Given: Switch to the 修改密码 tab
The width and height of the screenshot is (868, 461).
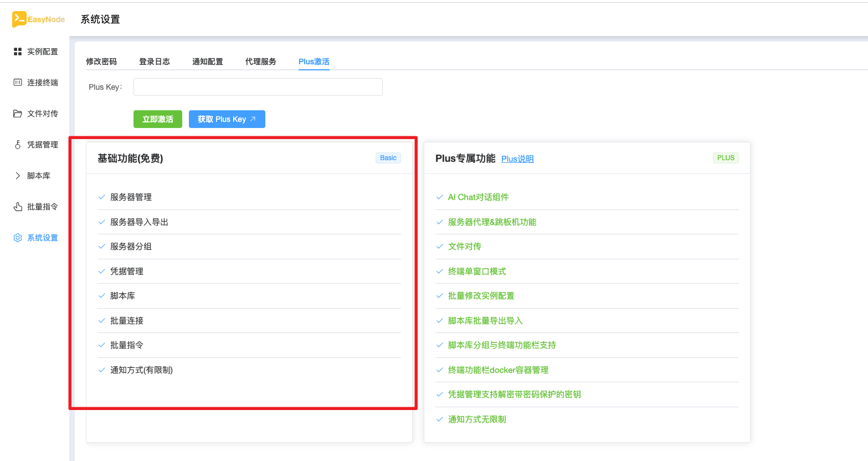Looking at the screenshot, I should (101, 62).
